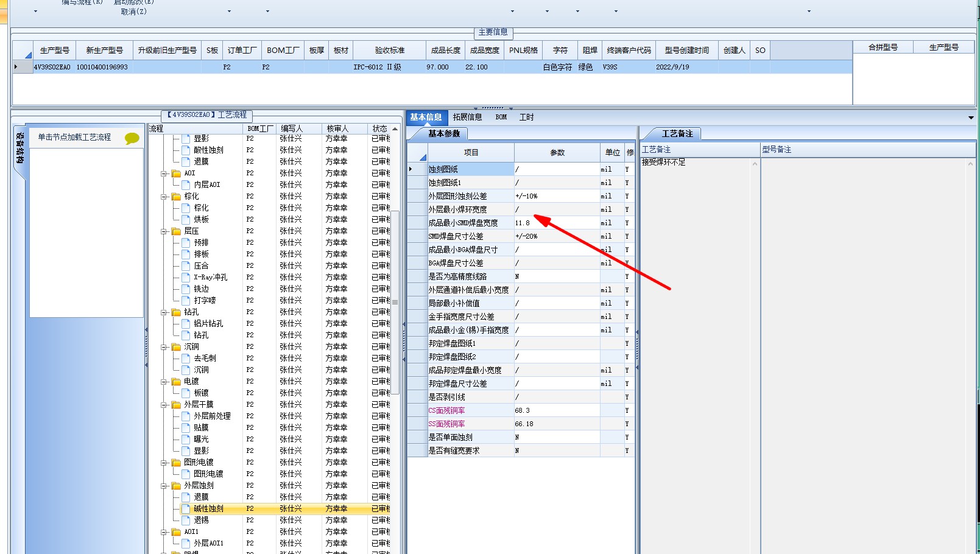Collapse the 层压 tree node
Viewport: 980px width, 554px height.
click(x=164, y=231)
